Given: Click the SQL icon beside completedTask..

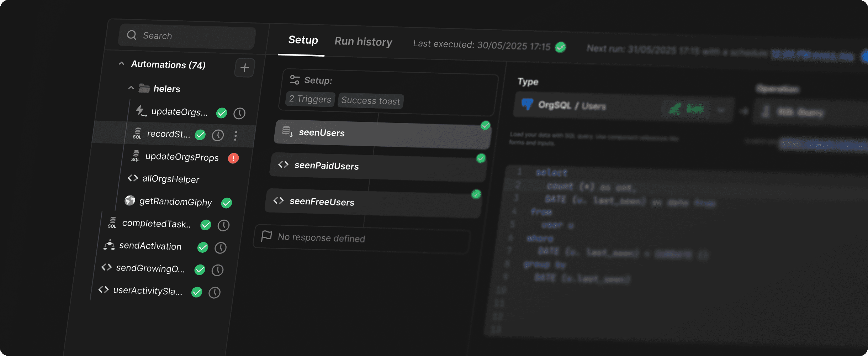Looking at the screenshot, I should click(112, 222).
